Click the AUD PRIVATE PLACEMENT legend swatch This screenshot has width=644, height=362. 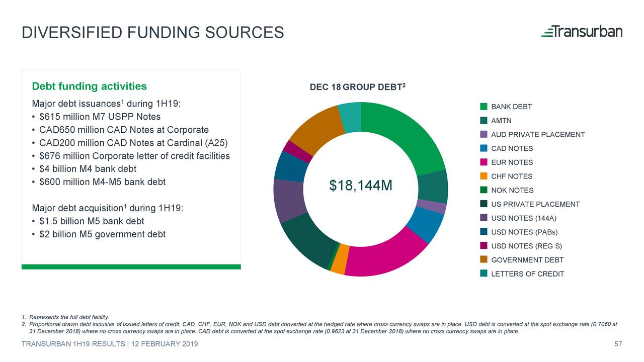click(484, 134)
